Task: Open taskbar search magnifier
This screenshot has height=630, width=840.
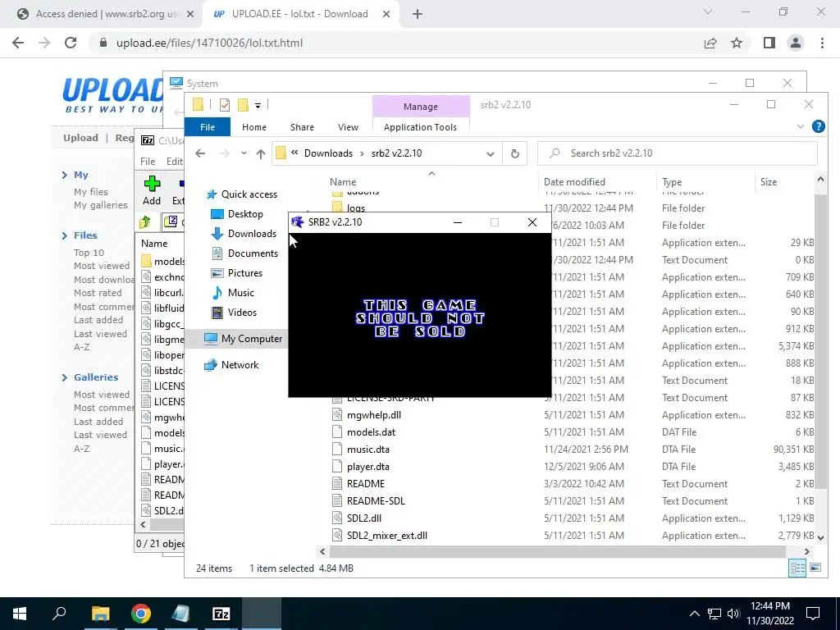Action: coord(59,614)
